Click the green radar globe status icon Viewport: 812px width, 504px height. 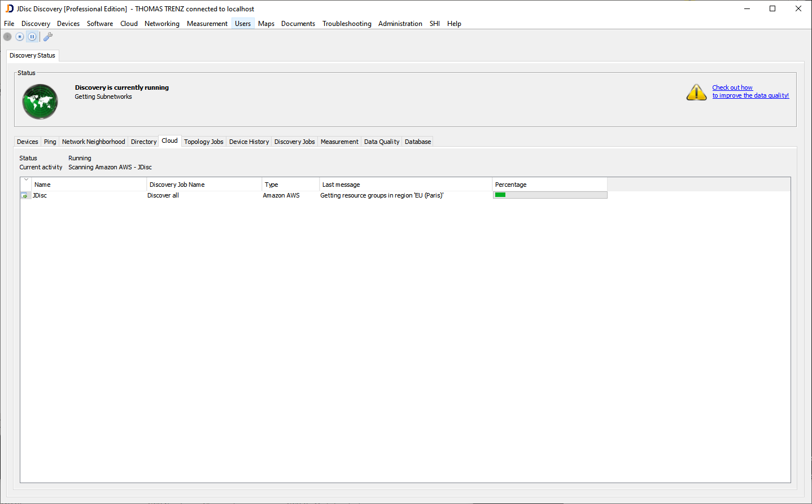click(40, 102)
